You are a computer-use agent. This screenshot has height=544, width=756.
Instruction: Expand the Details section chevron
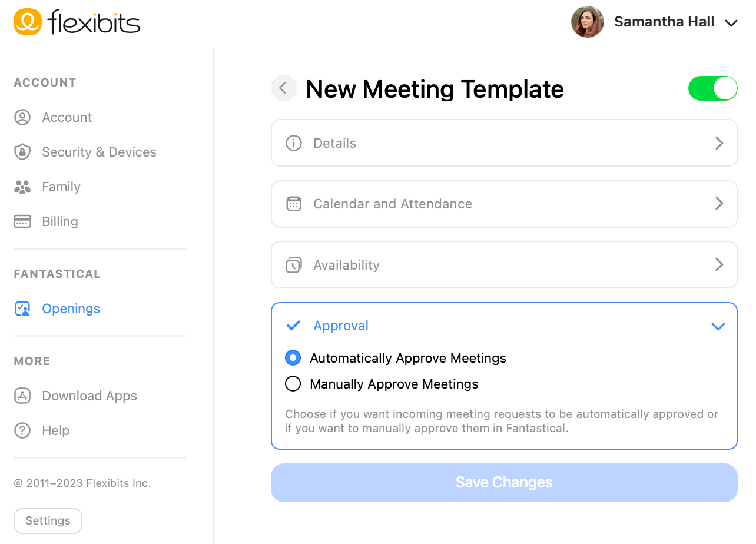(x=719, y=143)
